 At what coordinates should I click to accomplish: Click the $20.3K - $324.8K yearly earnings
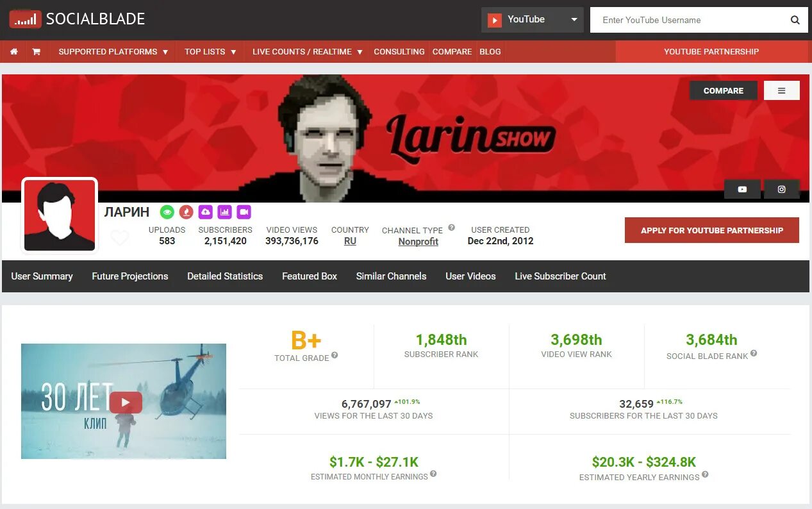(644, 462)
